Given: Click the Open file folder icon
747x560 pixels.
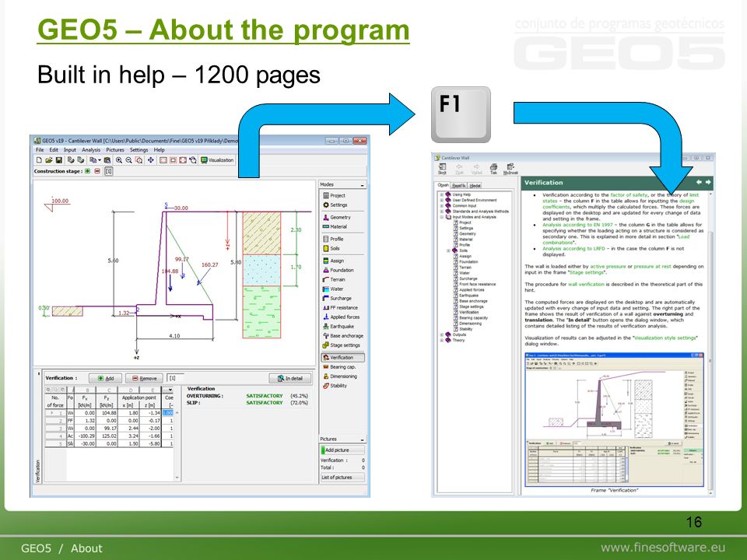Looking at the screenshot, I should (48, 160).
